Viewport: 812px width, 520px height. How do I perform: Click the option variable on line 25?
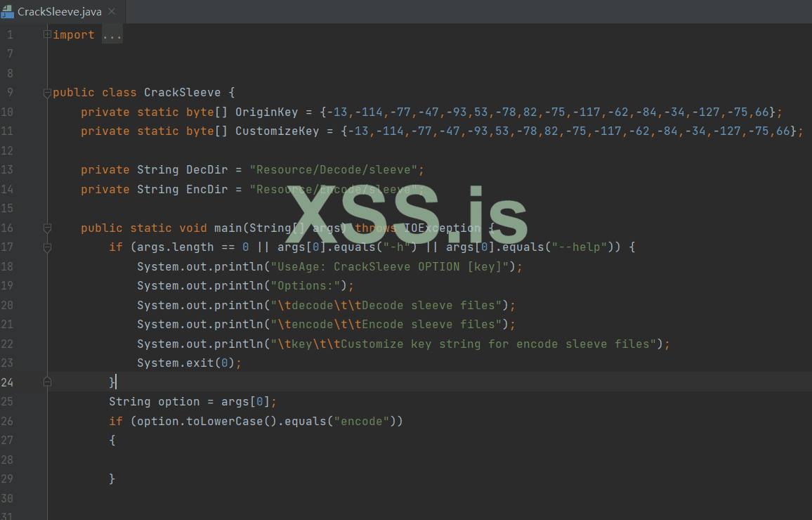(178, 402)
